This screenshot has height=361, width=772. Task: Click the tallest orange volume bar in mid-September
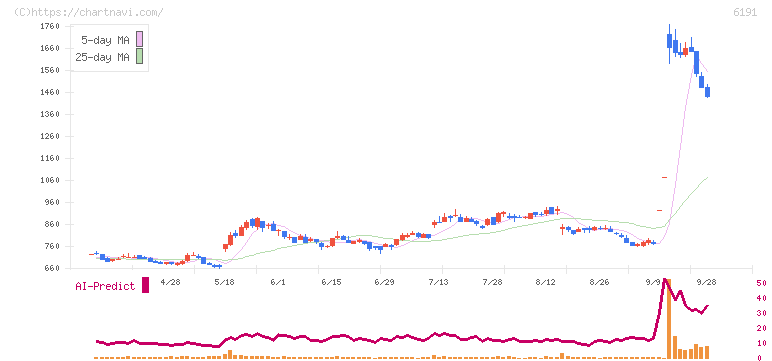[x=669, y=319]
